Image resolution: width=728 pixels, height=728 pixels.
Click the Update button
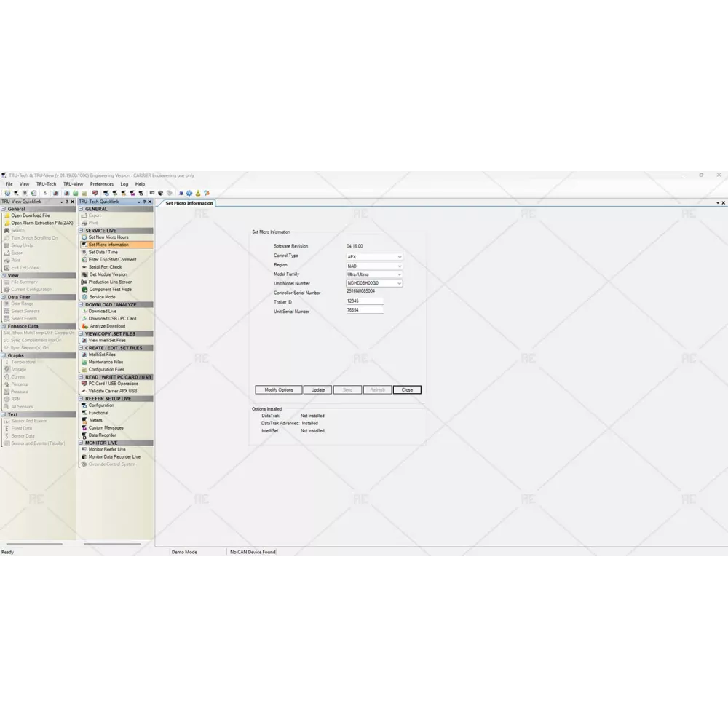pos(318,390)
